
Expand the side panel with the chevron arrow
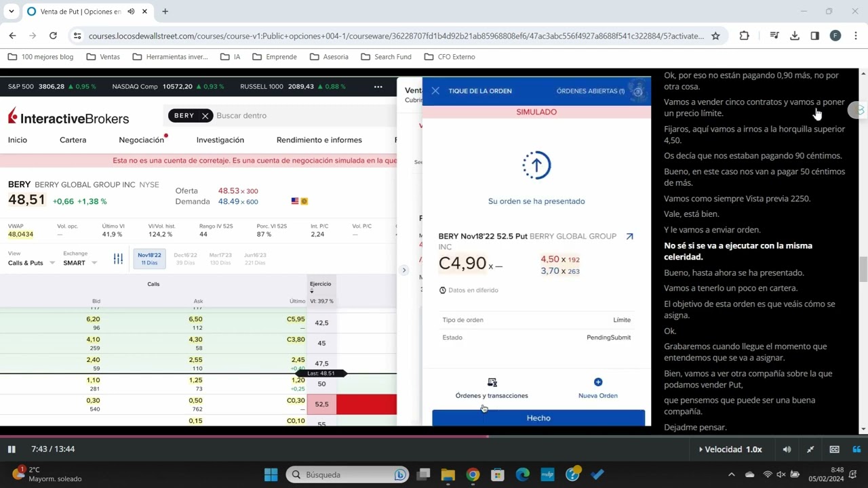click(x=404, y=270)
